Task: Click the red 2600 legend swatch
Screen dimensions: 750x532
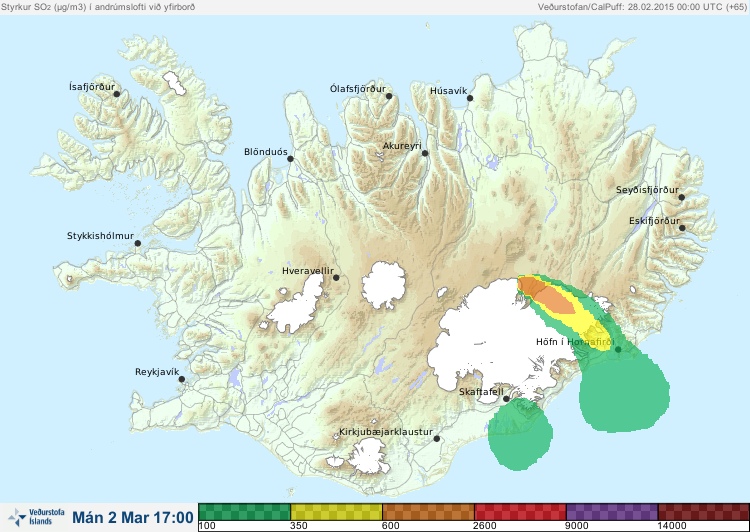Action: (520, 512)
